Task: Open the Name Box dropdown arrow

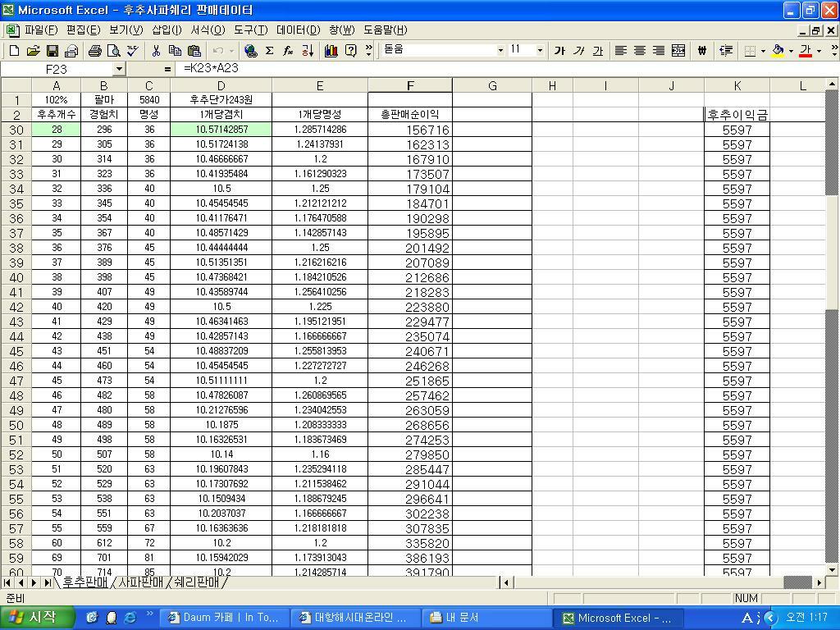Action: point(118,70)
